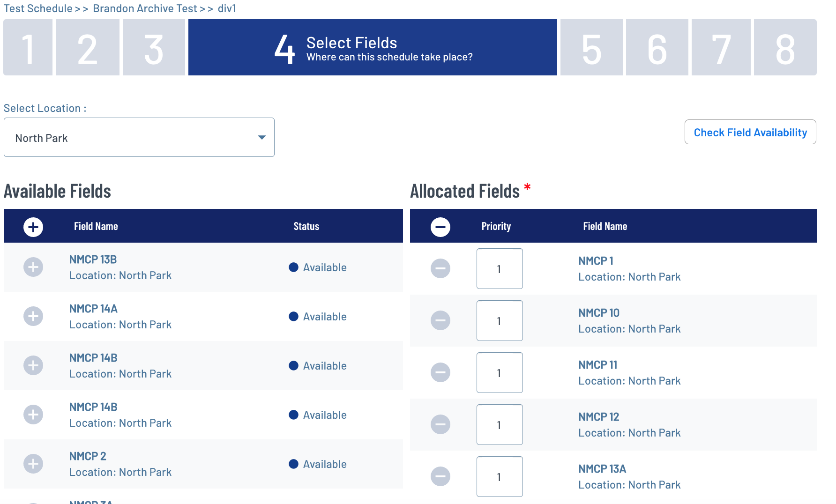Add field NMCP 2 to allocated
This screenshot has height=504, width=836.
(x=33, y=464)
